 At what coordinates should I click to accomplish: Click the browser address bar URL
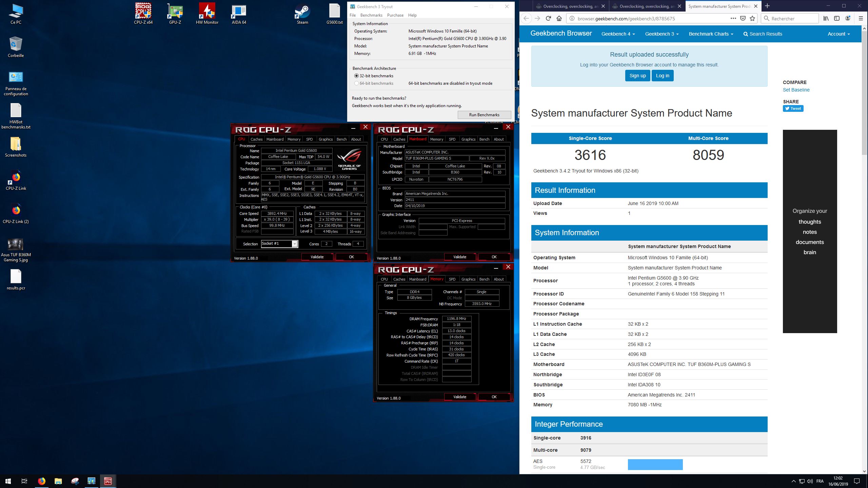tap(626, 19)
